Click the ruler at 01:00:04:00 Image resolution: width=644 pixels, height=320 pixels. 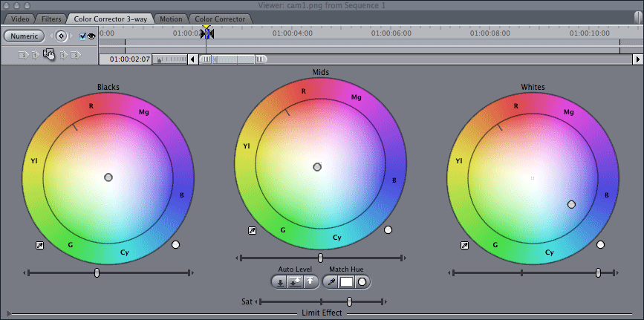pyautogui.click(x=292, y=33)
